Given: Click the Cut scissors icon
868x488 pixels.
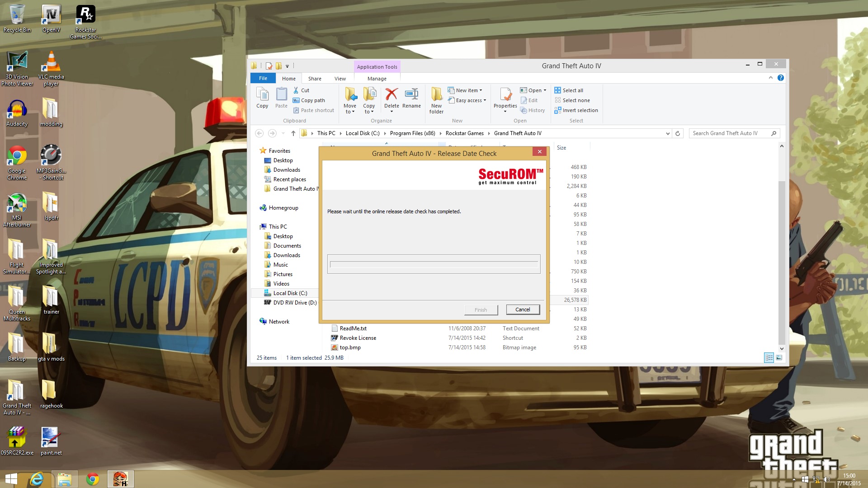Looking at the screenshot, I should 296,90.
